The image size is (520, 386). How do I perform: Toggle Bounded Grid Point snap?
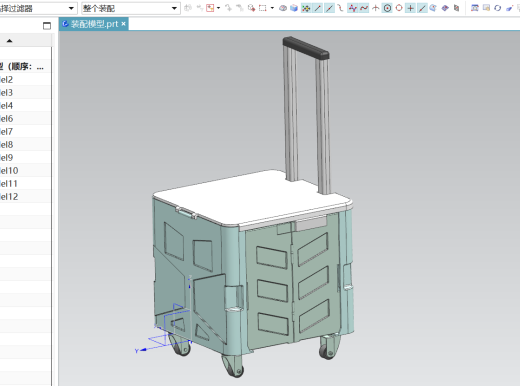445,8
